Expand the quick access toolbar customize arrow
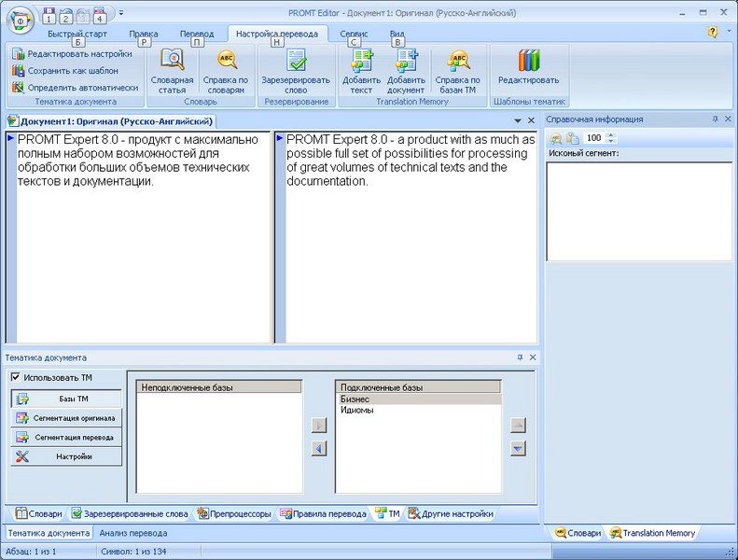The image size is (738, 560). pyautogui.click(x=121, y=14)
